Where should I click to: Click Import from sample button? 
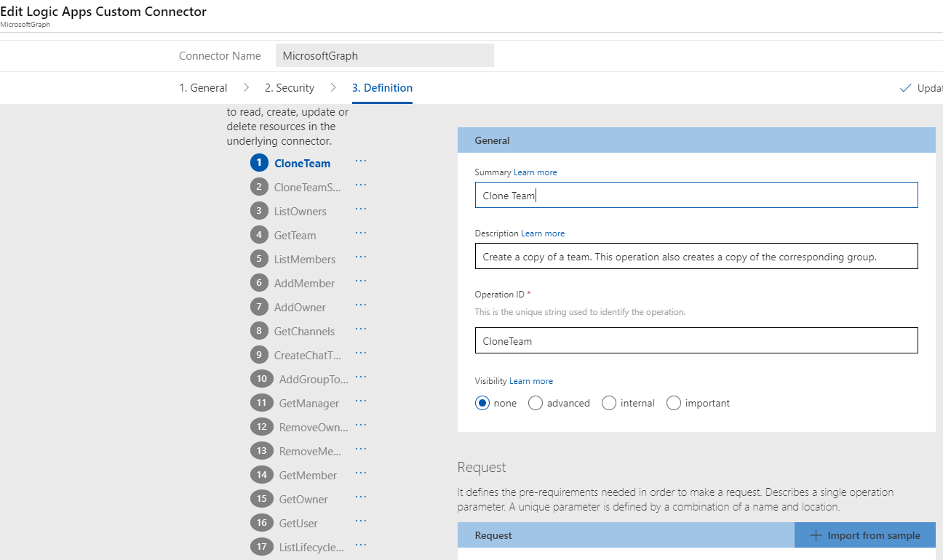(x=865, y=535)
